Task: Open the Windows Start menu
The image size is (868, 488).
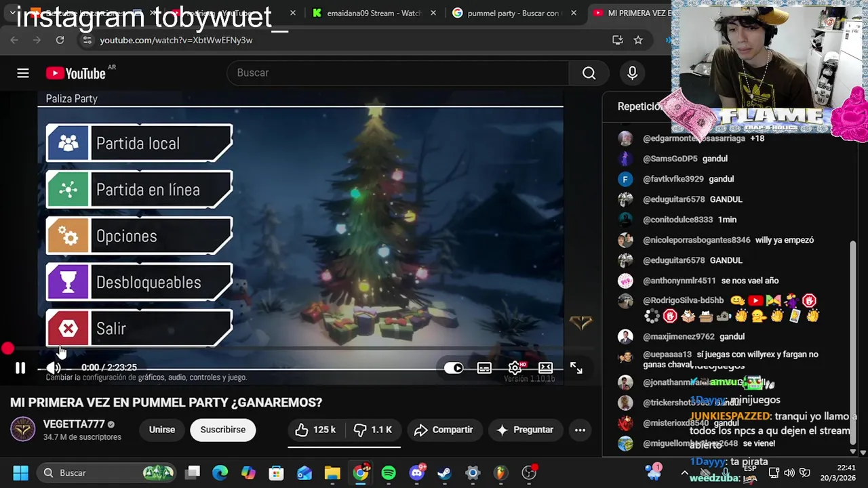Action: click(x=20, y=472)
